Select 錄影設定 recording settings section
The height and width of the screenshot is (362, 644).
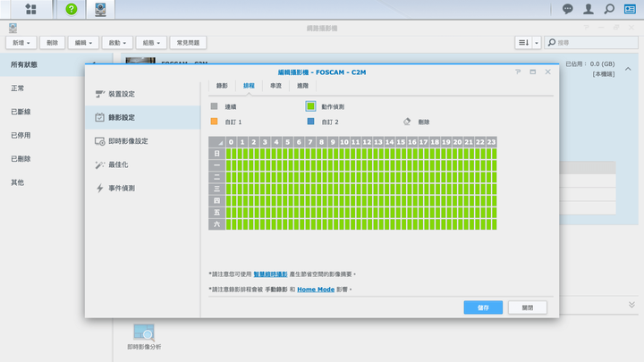point(143,117)
